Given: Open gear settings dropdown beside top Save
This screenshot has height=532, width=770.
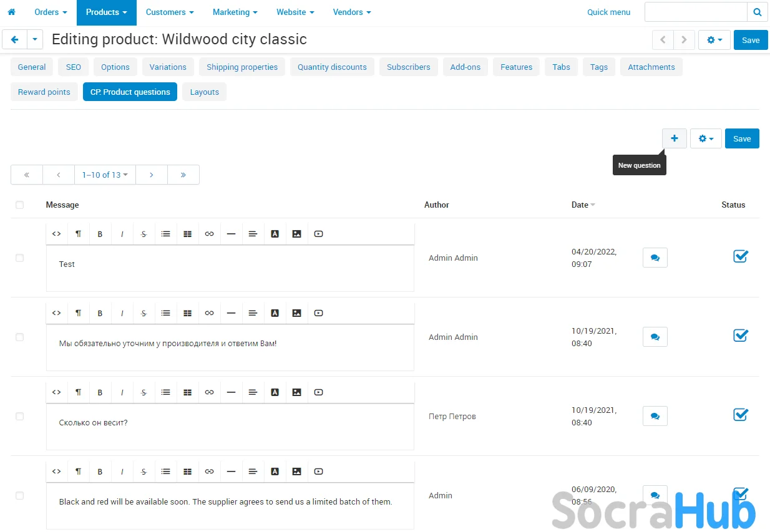Looking at the screenshot, I should 714,40.
